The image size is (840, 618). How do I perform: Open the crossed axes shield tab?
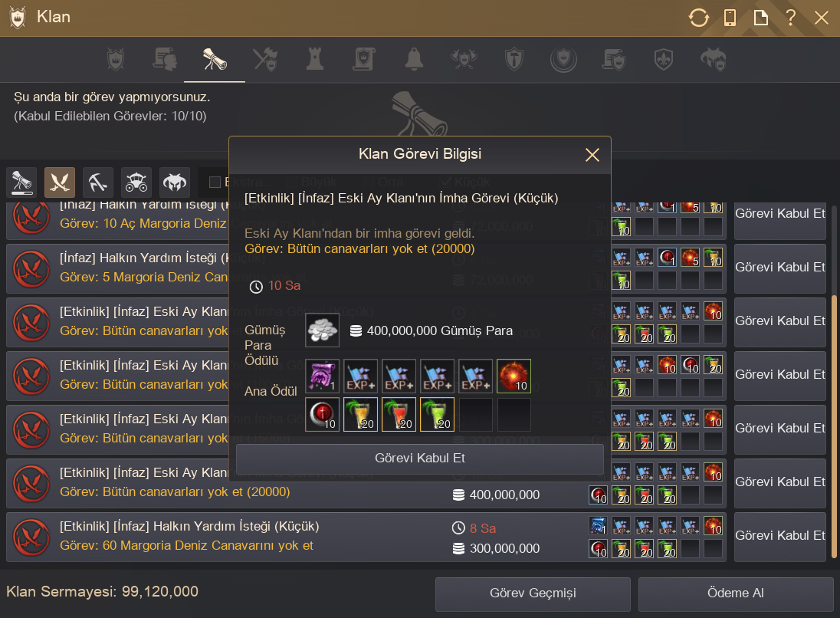point(265,59)
